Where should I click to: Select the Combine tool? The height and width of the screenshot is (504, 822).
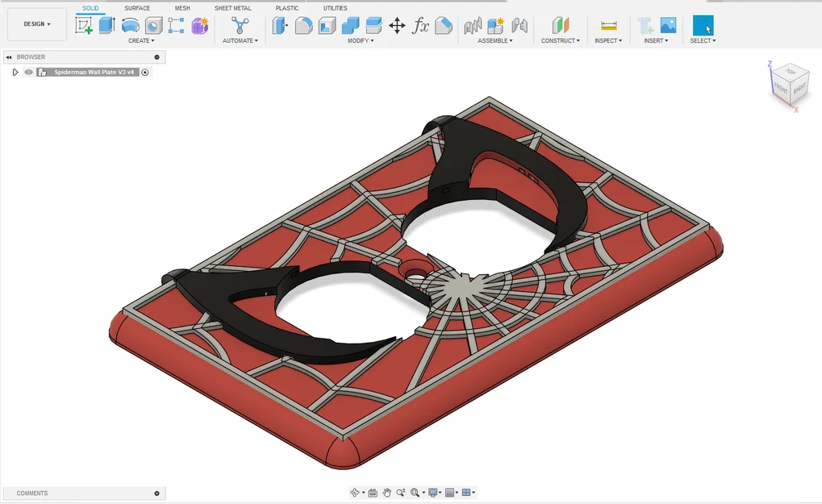[350, 25]
